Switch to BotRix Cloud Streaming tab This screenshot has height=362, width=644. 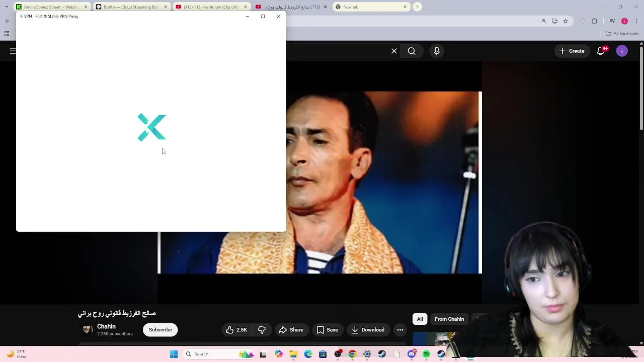pyautogui.click(x=131, y=7)
